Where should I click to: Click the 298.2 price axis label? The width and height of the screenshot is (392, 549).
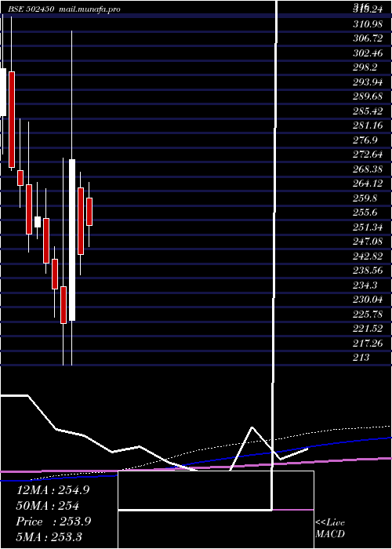pos(365,67)
